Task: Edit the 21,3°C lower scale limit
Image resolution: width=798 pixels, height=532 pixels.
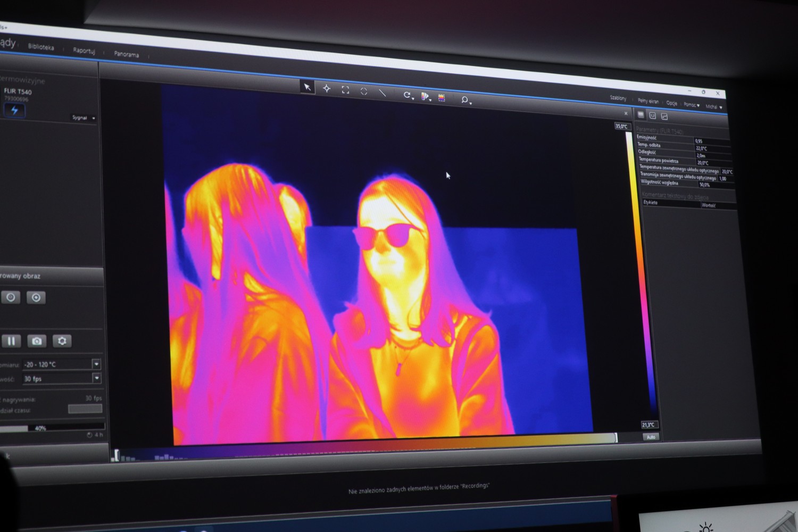Action: tap(650, 425)
